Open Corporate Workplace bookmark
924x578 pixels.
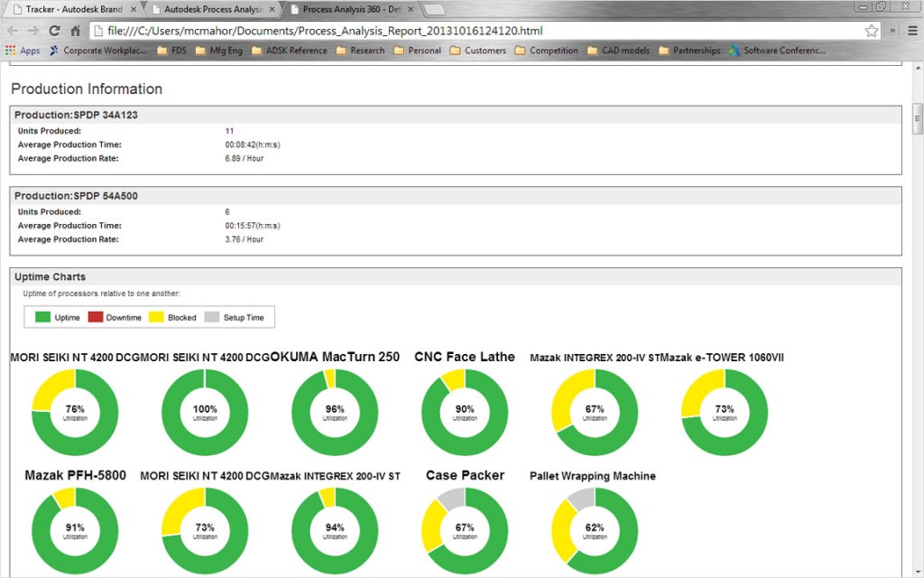tap(97, 51)
